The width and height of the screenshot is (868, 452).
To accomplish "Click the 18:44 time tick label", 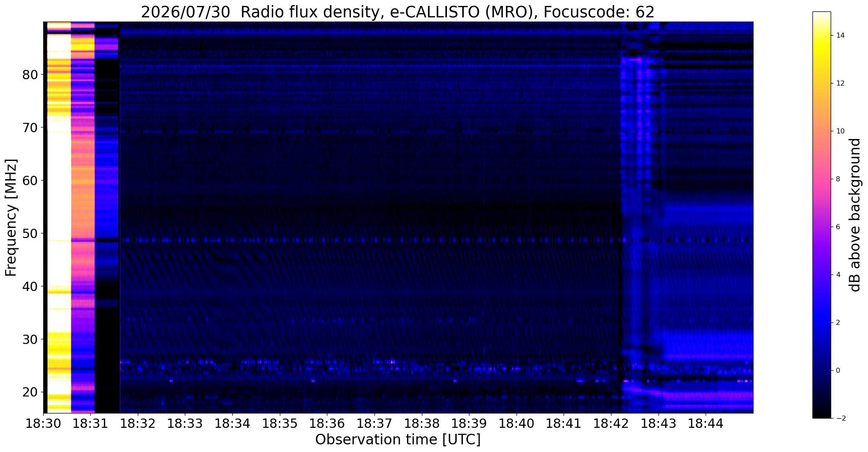I will coord(706,424).
